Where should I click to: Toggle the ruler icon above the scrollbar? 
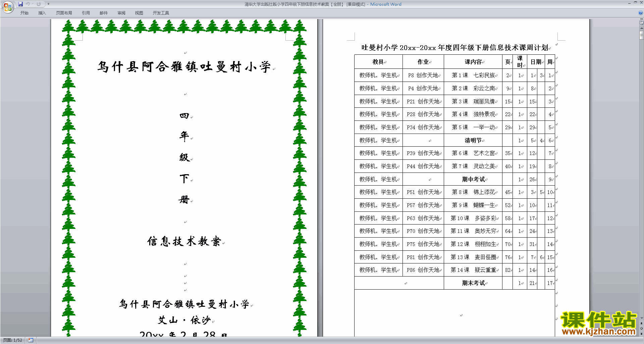click(641, 22)
